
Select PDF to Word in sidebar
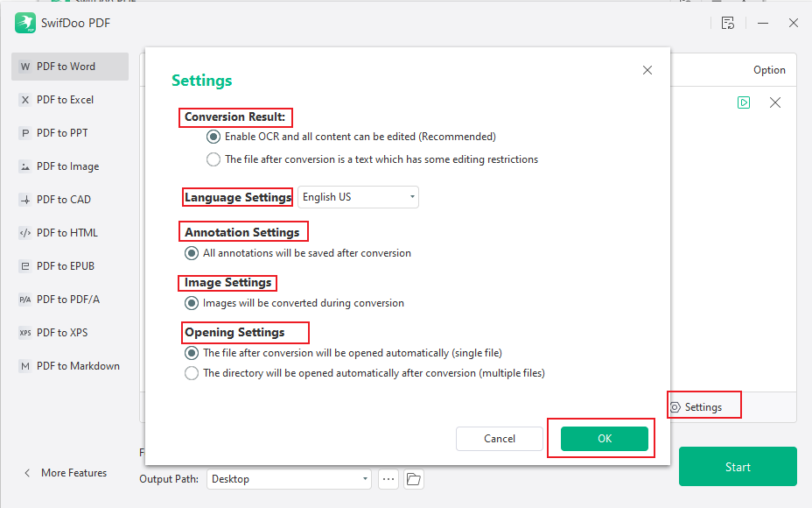click(x=70, y=67)
